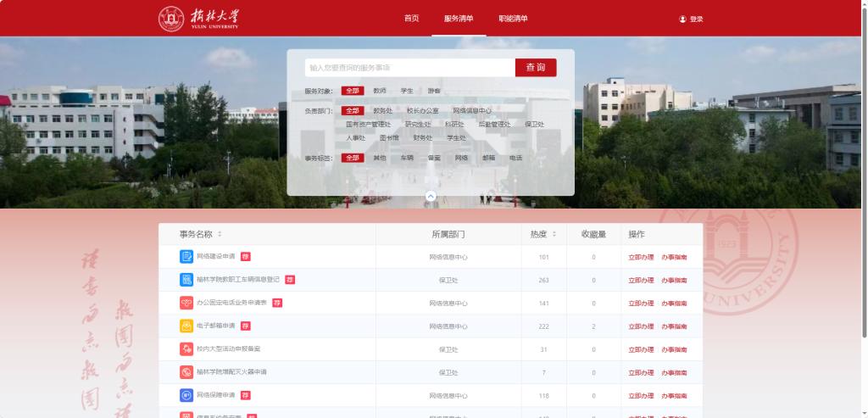Click the user icon beside 登录
868x418 pixels.
682,19
